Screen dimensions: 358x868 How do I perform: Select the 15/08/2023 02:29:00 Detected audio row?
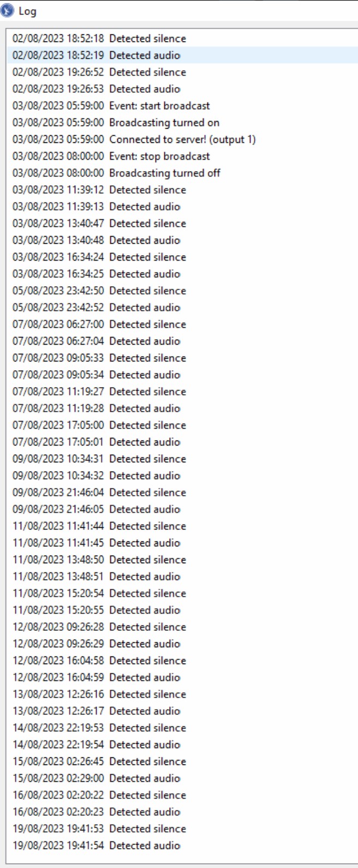(183, 779)
